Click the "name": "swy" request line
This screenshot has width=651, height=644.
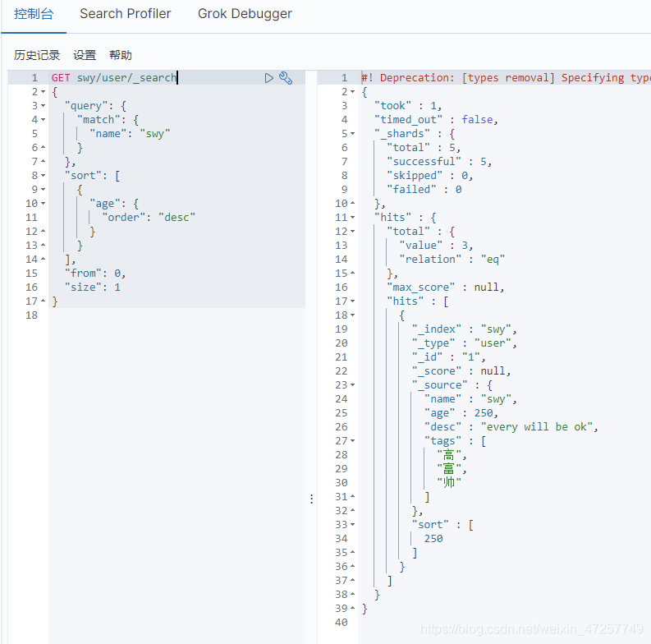coord(130,134)
